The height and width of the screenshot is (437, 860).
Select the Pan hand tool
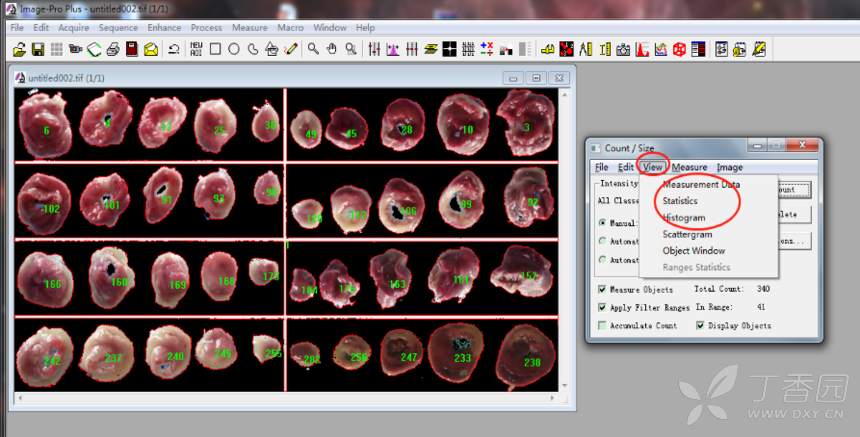(332, 49)
